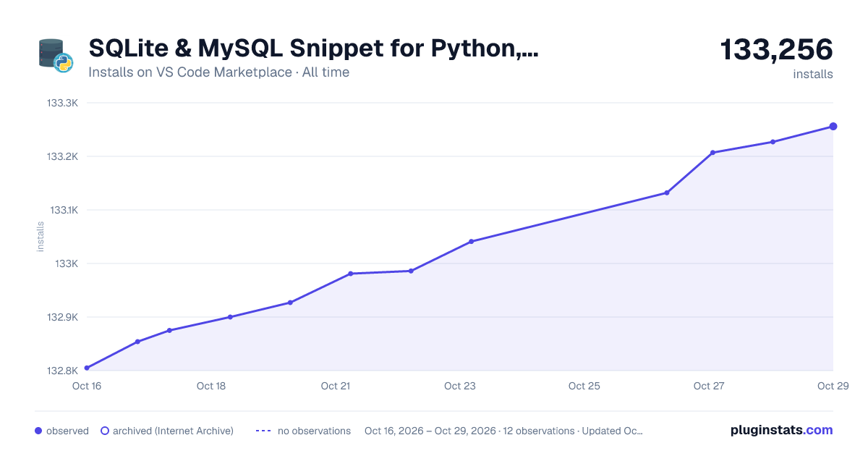This screenshot has height=456, width=868.
Task: Click the chart title 'SQLite & MySQL Snippet for Python,…'
Action: 313,48
